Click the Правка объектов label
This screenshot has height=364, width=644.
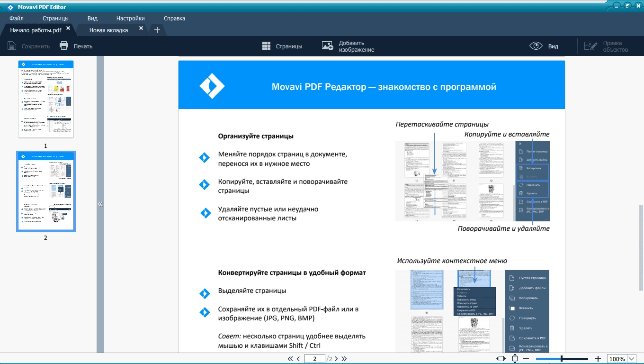616,46
